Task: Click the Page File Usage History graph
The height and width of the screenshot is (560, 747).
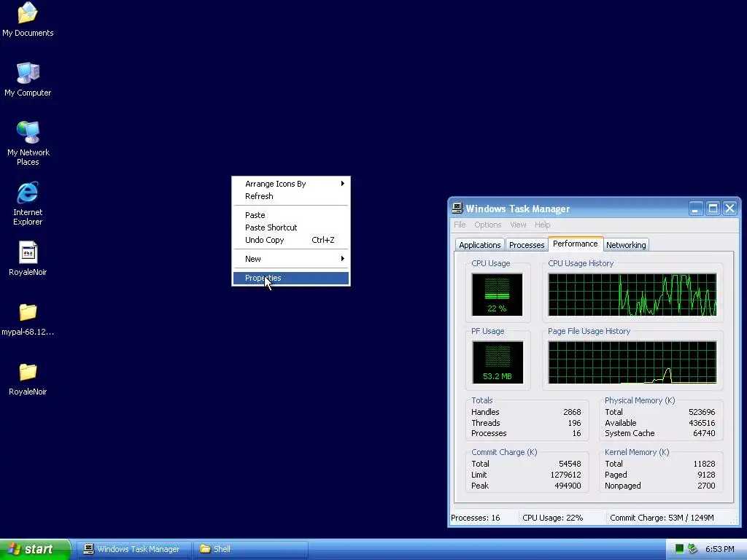Action: (632, 362)
